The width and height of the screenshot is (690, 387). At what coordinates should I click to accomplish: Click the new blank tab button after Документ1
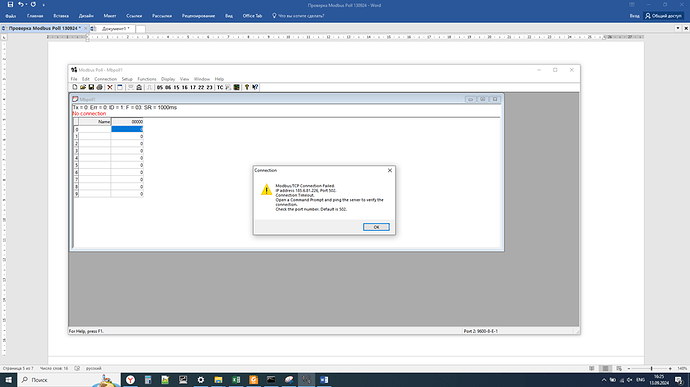(x=140, y=29)
